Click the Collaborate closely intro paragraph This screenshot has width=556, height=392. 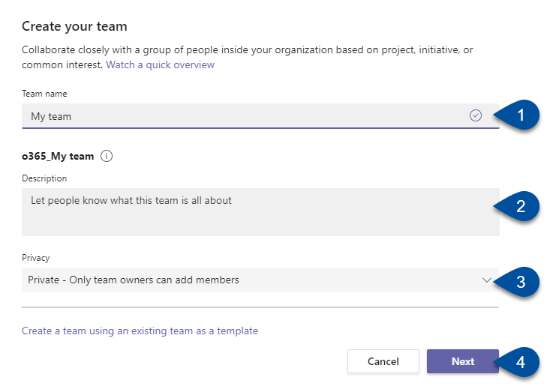[247, 58]
